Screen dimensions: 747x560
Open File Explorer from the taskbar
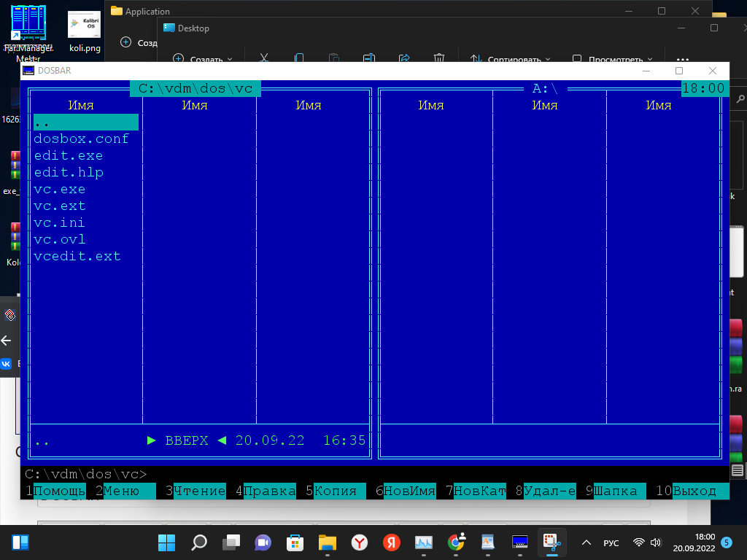click(x=328, y=542)
